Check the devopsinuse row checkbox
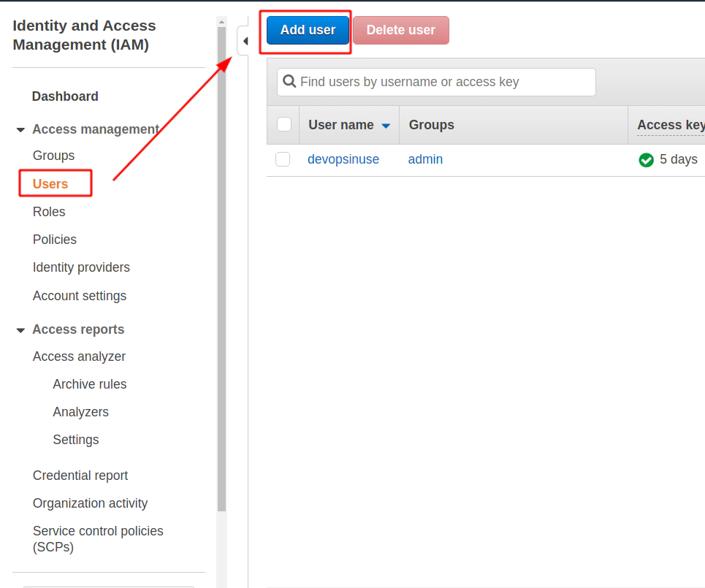This screenshot has height=588, width=705. [283, 159]
